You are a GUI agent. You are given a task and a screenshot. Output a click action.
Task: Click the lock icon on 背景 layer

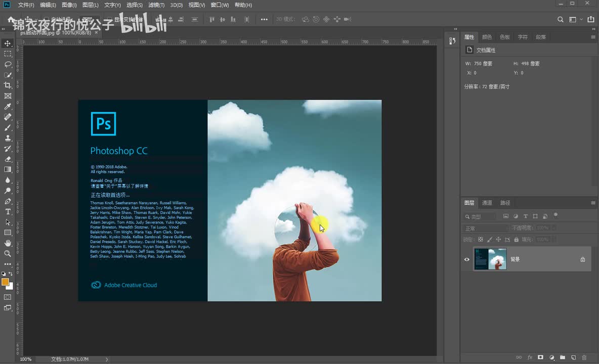(582, 259)
